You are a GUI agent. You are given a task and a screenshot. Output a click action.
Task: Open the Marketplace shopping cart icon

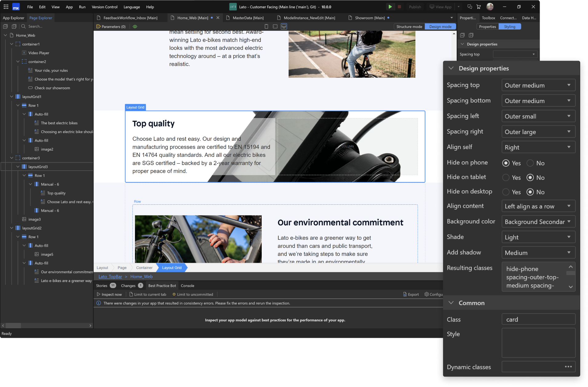[x=479, y=7]
